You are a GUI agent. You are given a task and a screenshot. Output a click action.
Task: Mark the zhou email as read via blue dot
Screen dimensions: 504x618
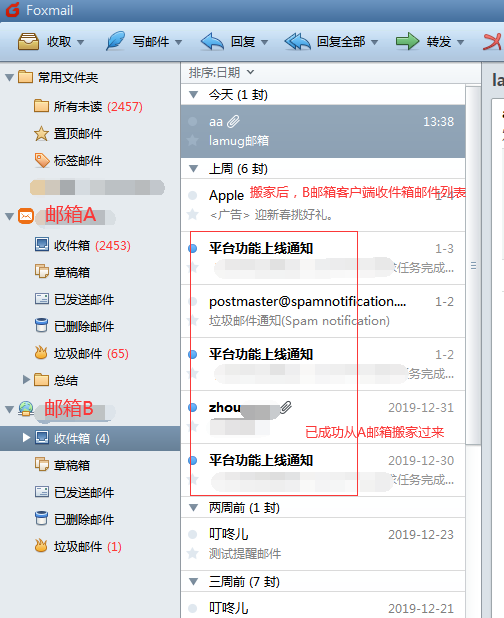[x=193, y=408]
